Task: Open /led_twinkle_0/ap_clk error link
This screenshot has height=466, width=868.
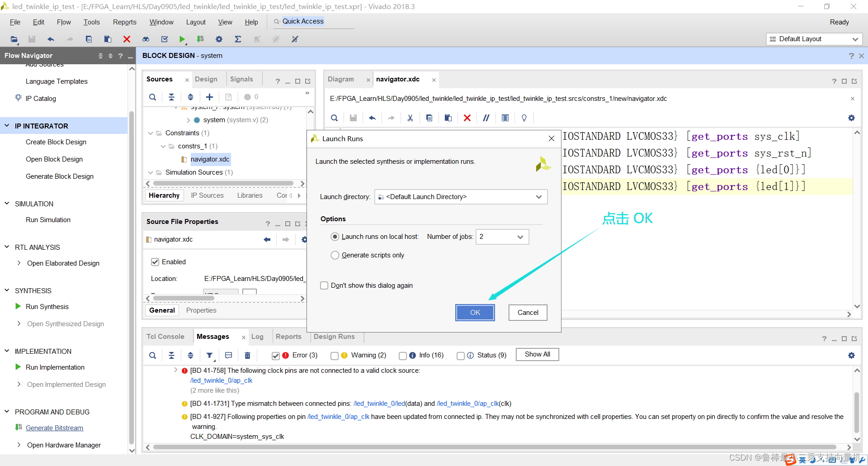Action: click(x=221, y=380)
